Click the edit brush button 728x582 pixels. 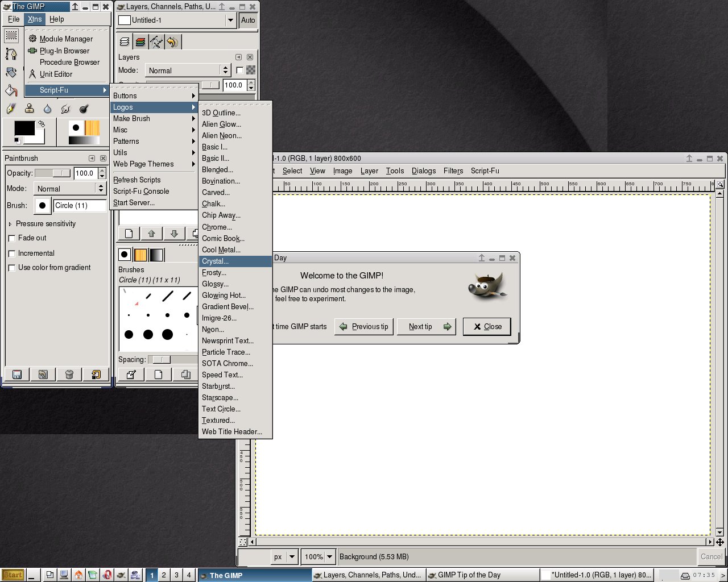pyautogui.click(x=131, y=374)
